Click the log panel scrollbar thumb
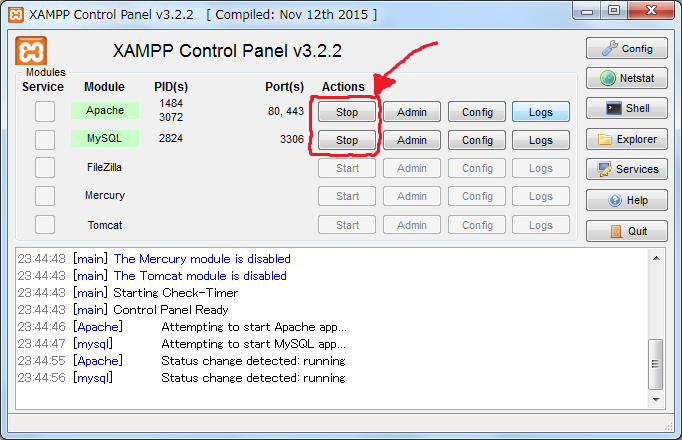Viewport: 682px width, 440px height. [655, 364]
